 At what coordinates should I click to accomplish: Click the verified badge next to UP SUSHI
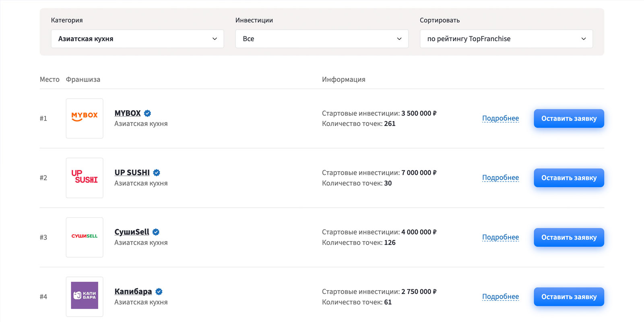tap(157, 173)
